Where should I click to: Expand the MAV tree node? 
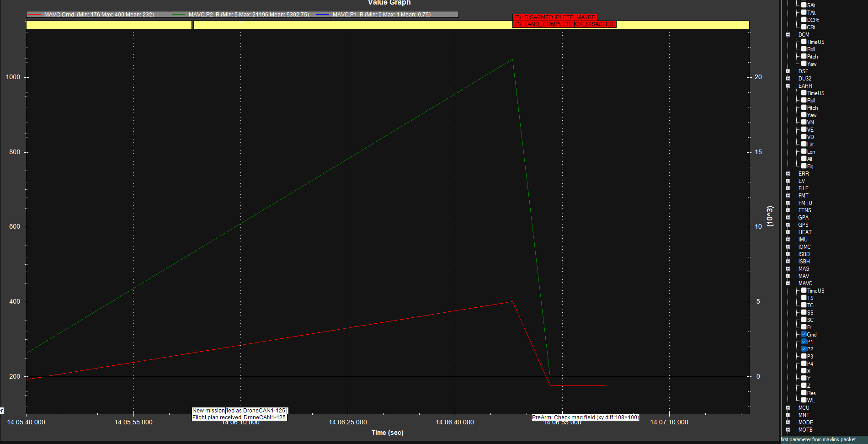pos(788,276)
